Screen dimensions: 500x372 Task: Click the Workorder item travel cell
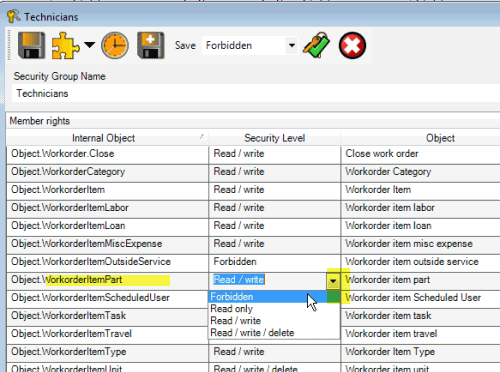click(421, 334)
